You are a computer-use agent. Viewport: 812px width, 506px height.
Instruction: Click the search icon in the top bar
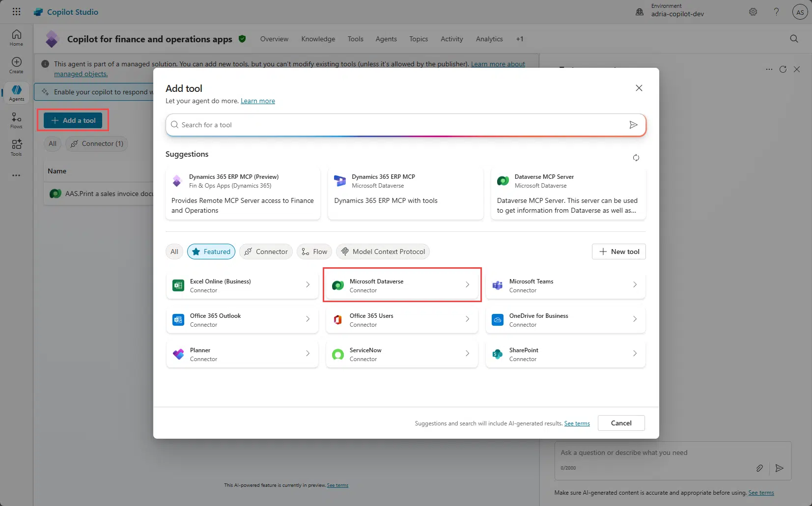793,39
